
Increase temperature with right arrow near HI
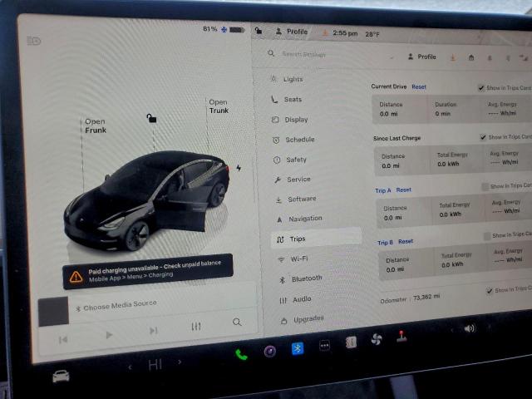coord(180,362)
